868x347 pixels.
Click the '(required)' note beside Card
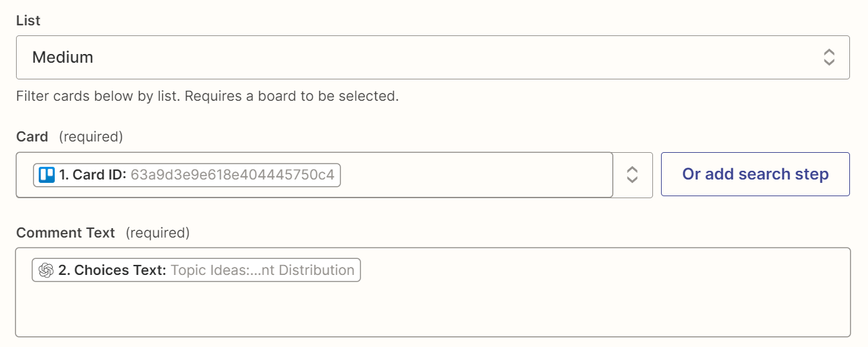pyautogui.click(x=91, y=137)
